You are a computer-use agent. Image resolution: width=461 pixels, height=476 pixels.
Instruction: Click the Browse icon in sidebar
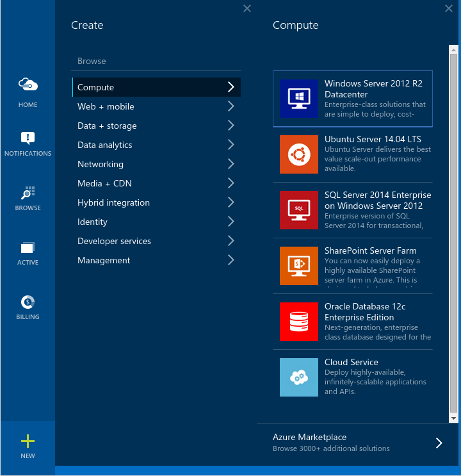[28, 193]
